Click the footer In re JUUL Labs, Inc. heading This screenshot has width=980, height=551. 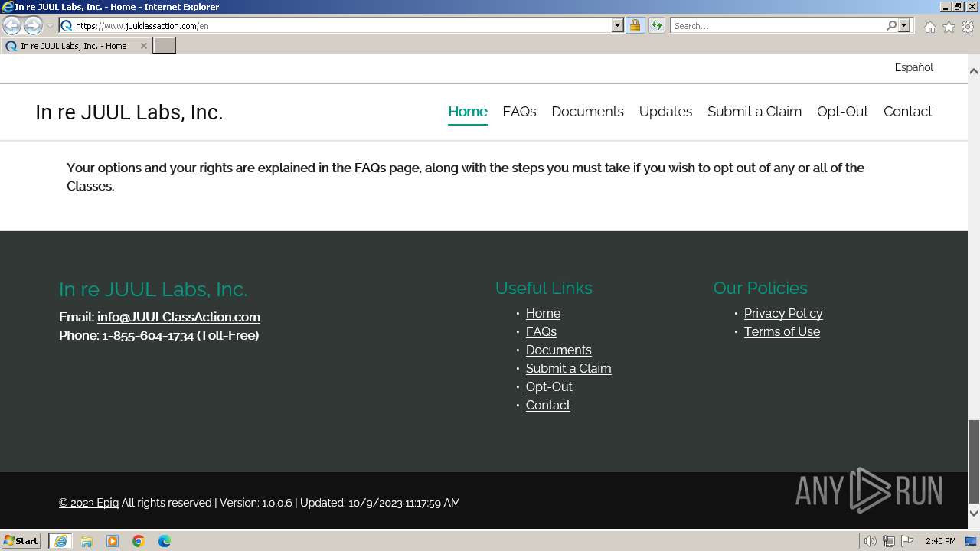pyautogui.click(x=153, y=289)
